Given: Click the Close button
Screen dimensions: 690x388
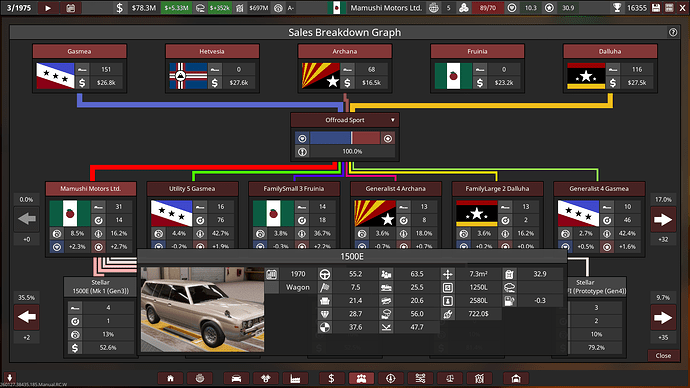Looking at the screenshot, I should point(663,355).
